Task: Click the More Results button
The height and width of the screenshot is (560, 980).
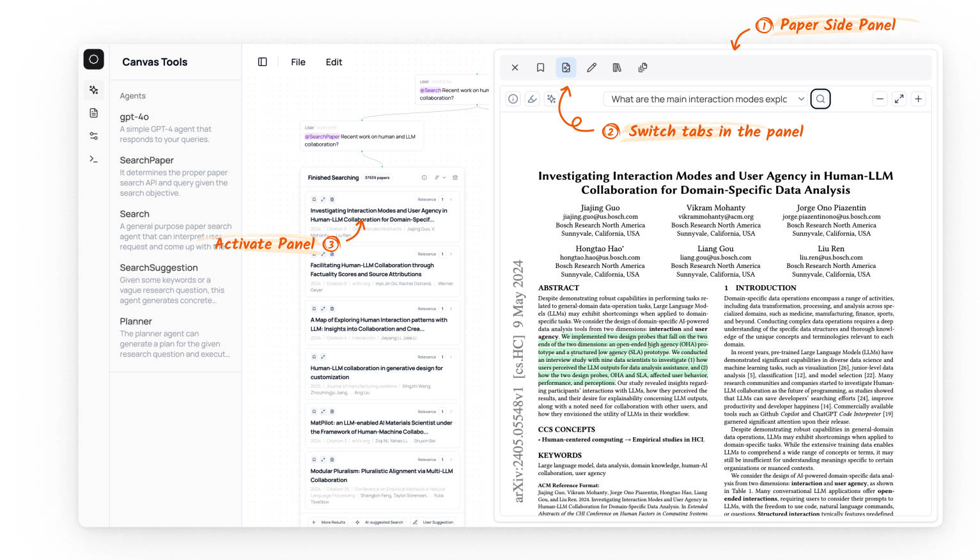Action: pyautogui.click(x=329, y=522)
